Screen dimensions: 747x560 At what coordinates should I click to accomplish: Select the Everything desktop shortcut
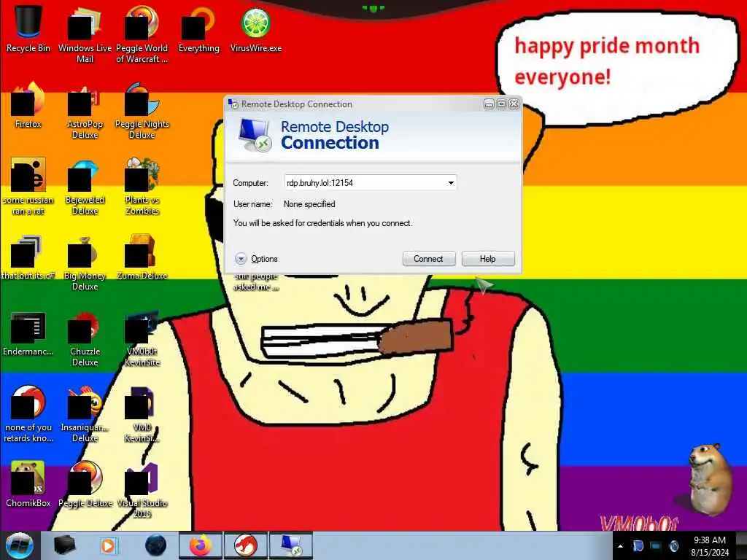pos(198,28)
